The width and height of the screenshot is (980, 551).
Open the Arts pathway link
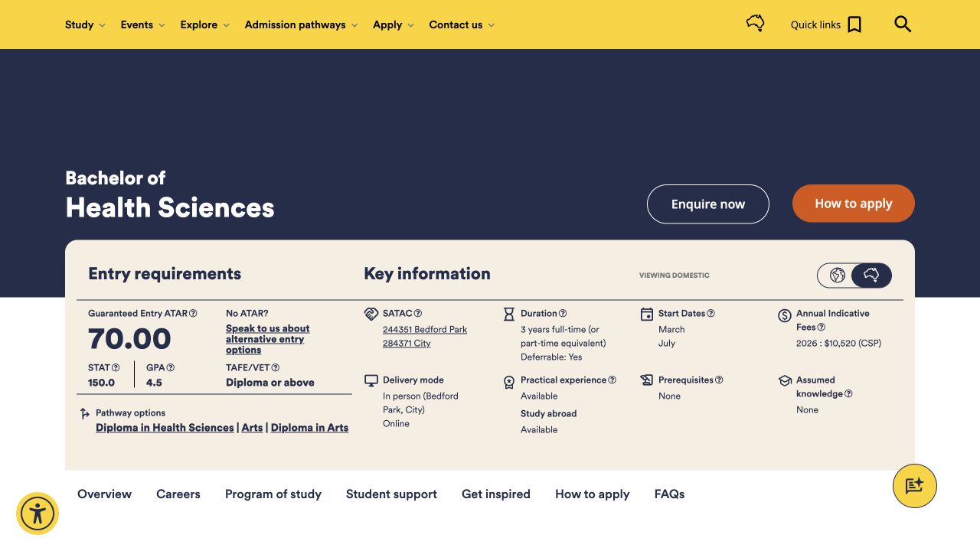coord(252,428)
